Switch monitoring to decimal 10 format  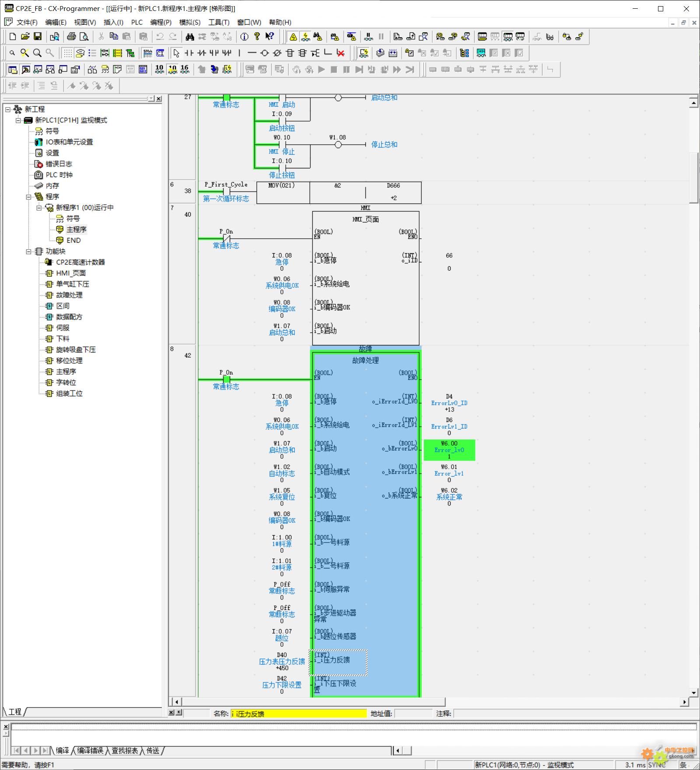pos(159,70)
